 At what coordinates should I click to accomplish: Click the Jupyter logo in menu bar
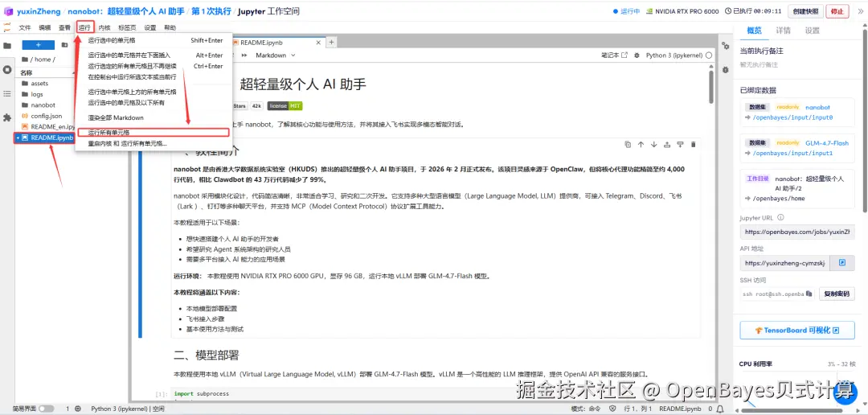tap(7, 27)
